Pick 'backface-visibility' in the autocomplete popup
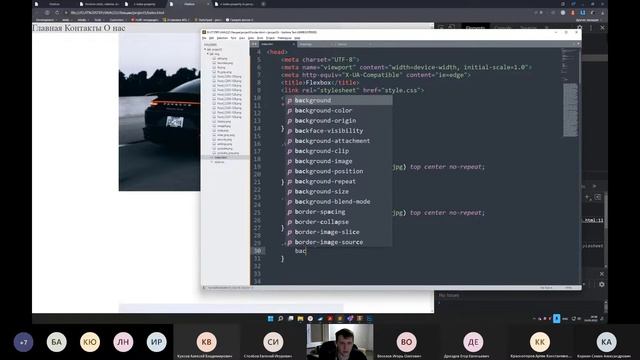 tap(338, 131)
